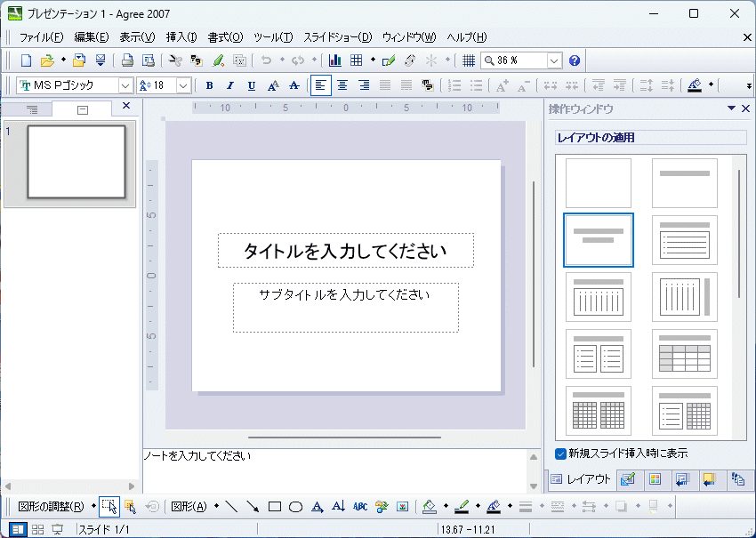756x538 pixels.
Task: Select the line drawing tool
Action: click(x=231, y=506)
